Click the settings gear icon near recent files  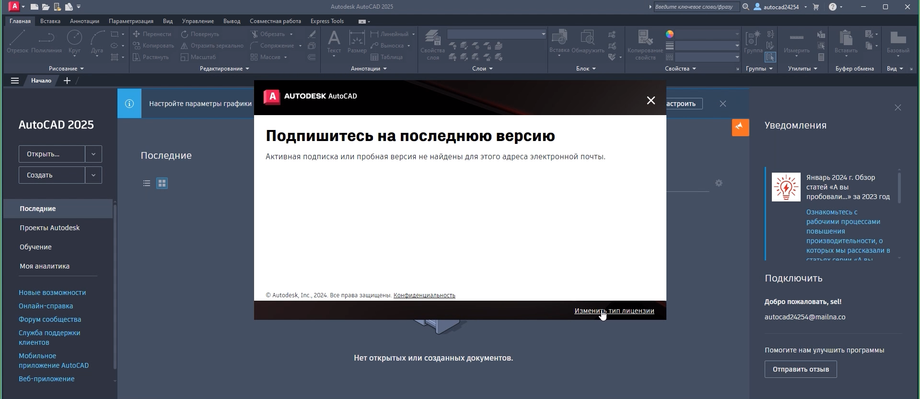pos(719,183)
